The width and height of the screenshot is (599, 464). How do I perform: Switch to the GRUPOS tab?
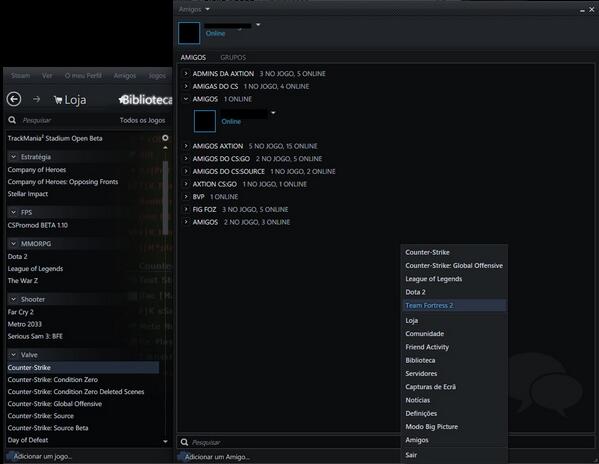tap(233, 57)
